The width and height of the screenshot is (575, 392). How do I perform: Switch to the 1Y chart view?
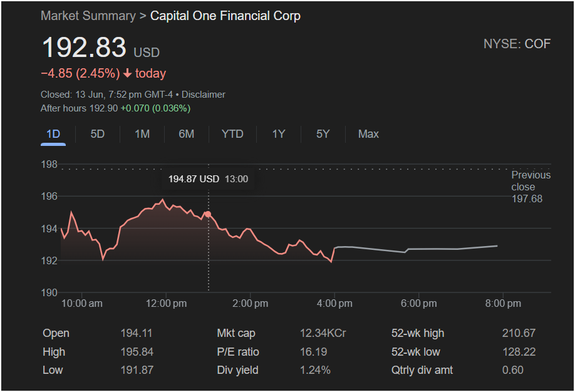279,134
